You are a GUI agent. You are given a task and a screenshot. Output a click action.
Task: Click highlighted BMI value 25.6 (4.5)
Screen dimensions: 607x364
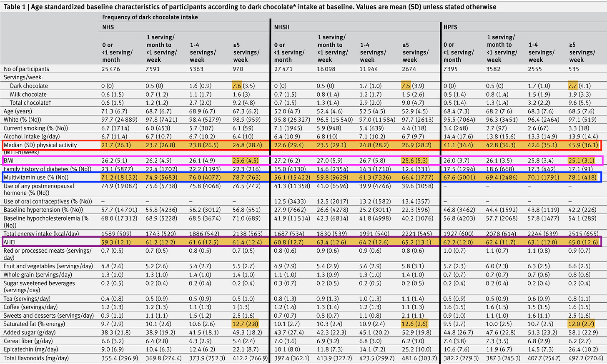point(246,161)
